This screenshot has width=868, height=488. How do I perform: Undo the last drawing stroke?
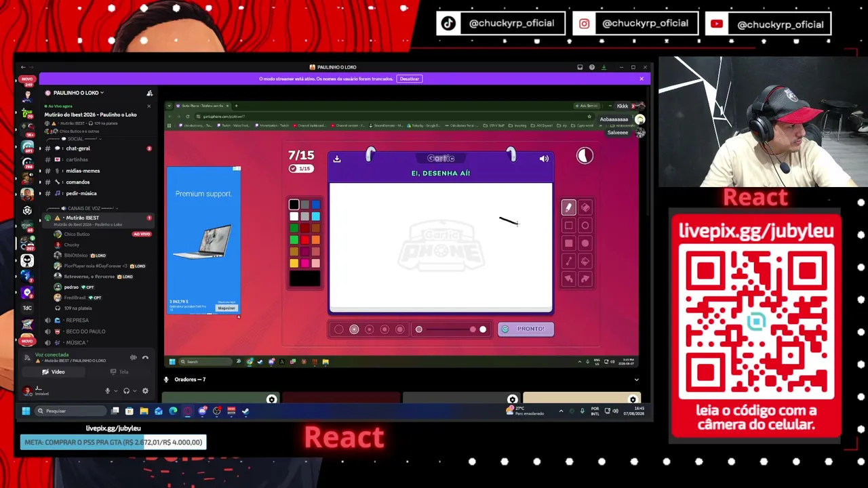tap(568, 279)
